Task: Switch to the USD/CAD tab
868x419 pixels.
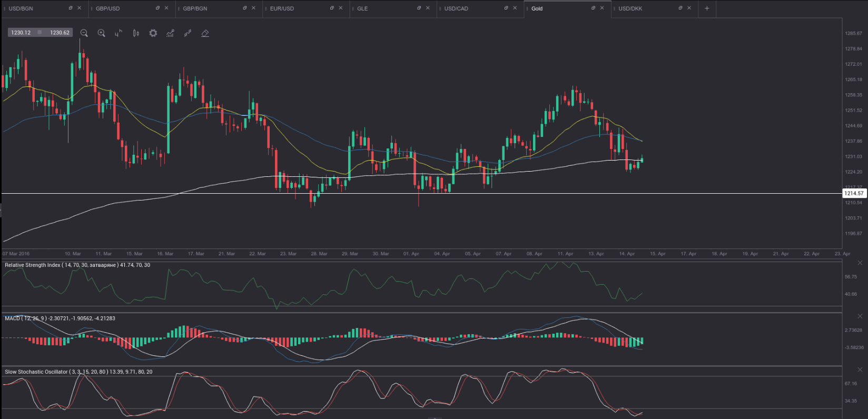Action: tap(456, 8)
